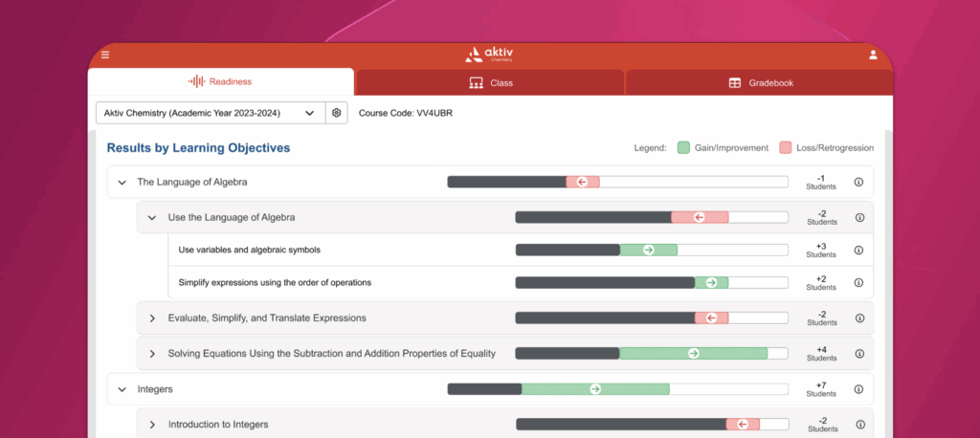
Task: Open the user profile icon
Action: point(873,55)
